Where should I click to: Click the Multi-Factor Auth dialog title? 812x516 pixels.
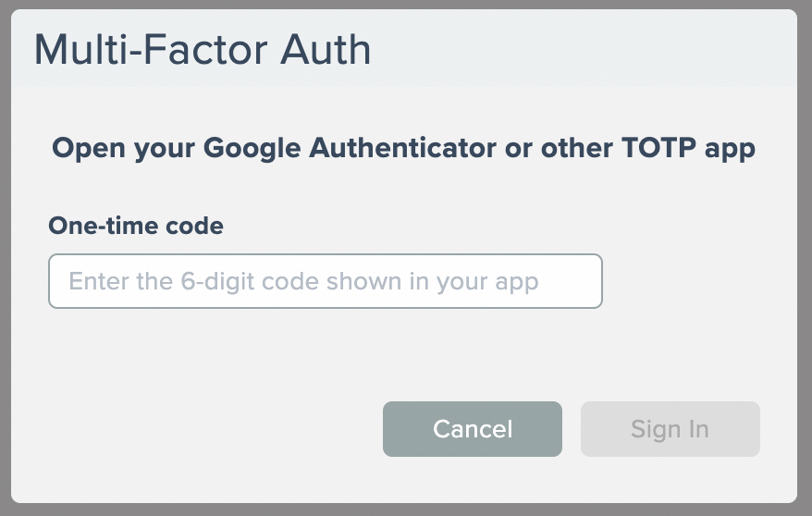(203, 50)
